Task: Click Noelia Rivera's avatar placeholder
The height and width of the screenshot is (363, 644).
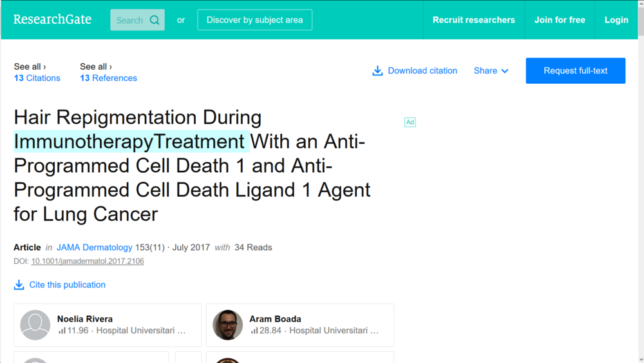Action: (x=35, y=325)
